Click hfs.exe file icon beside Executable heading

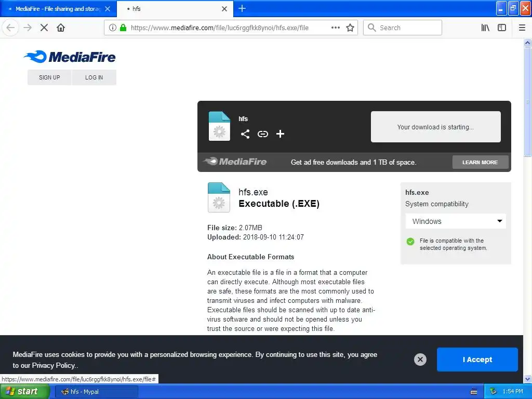(219, 197)
